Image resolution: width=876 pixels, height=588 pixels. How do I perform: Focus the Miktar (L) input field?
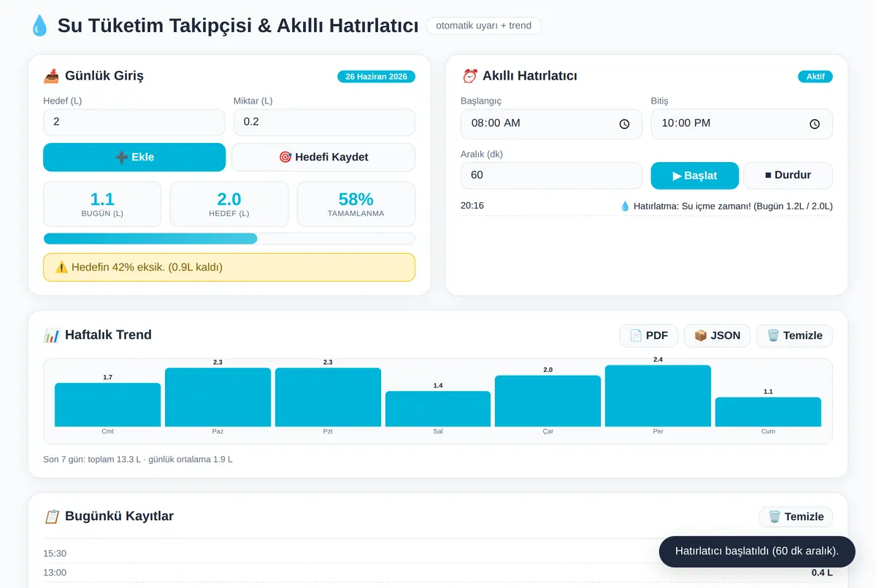tap(324, 123)
